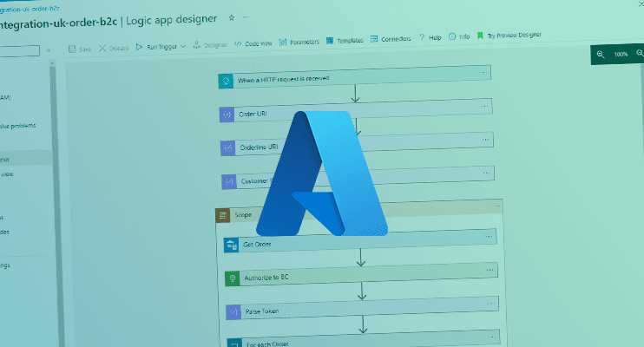Click the insert arrow below Parse Token
The image size is (644, 347).
click(x=363, y=324)
